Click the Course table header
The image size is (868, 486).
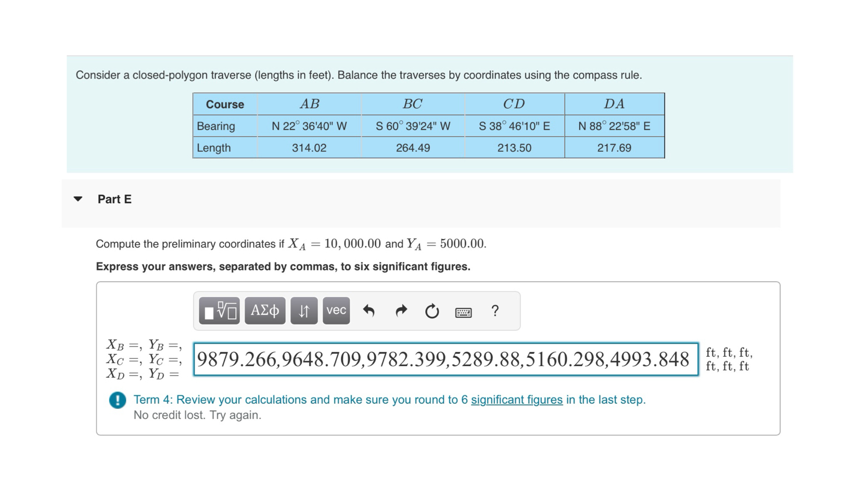click(225, 104)
